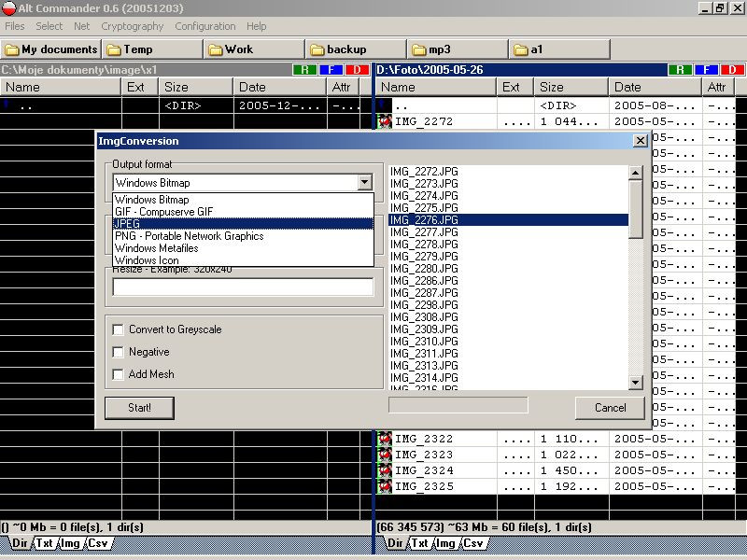Click the Cancel button
The height and width of the screenshot is (560, 747).
tap(610, 408)
